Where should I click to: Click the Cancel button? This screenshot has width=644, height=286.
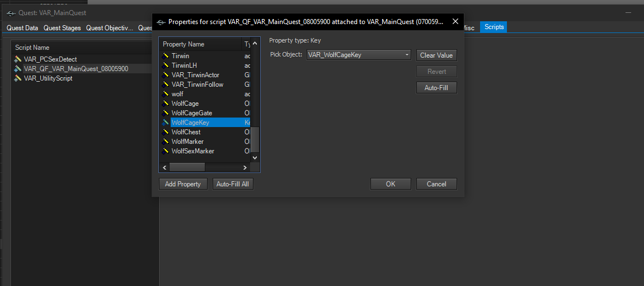pyautogui.click(x=436, y=184)
